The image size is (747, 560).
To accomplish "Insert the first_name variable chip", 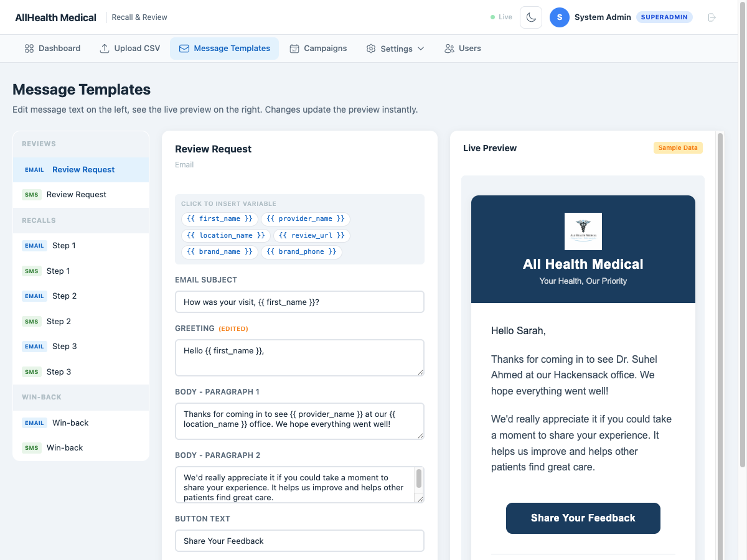I will point(219,219).
